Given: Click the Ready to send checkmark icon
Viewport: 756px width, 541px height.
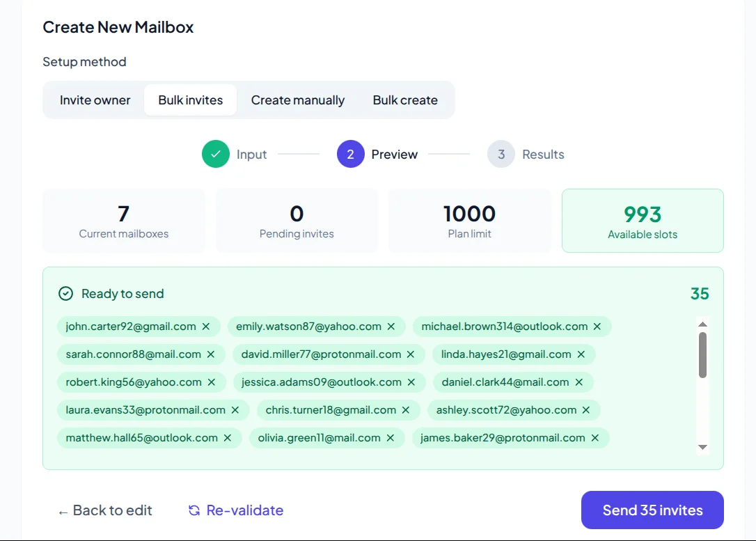Looking at the screenshot, I should pyautogui.click(x=66, y=293).
